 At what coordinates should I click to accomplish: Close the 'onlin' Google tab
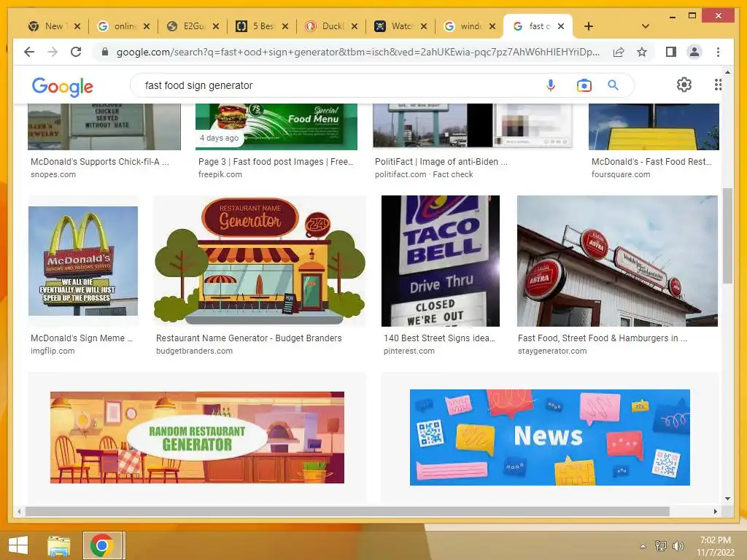click(146, 26)
